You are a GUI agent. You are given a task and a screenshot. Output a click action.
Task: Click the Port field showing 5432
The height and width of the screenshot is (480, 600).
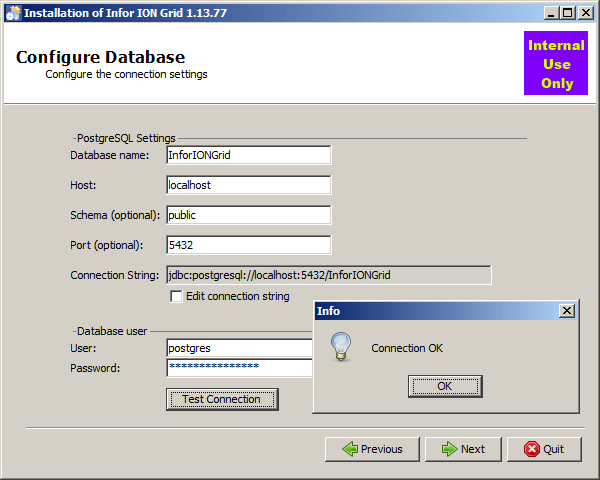tap(248, 245)
